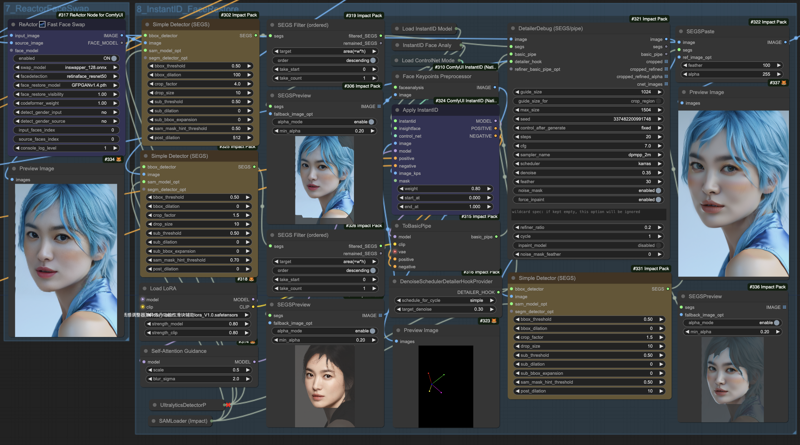This screenshot has width=800, height=445.
Task: Click the fox icon on badge #334
Action: click(x=118, y=160)
